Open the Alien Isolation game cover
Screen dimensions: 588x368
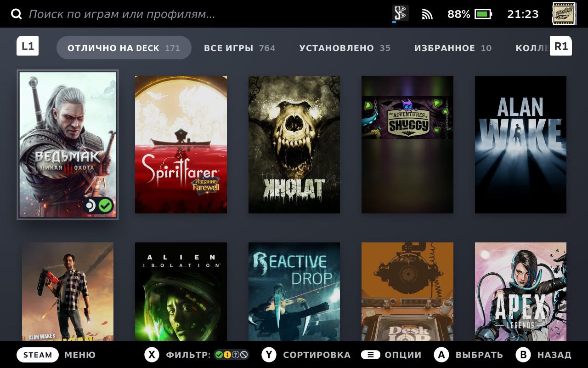pos(181,292)
